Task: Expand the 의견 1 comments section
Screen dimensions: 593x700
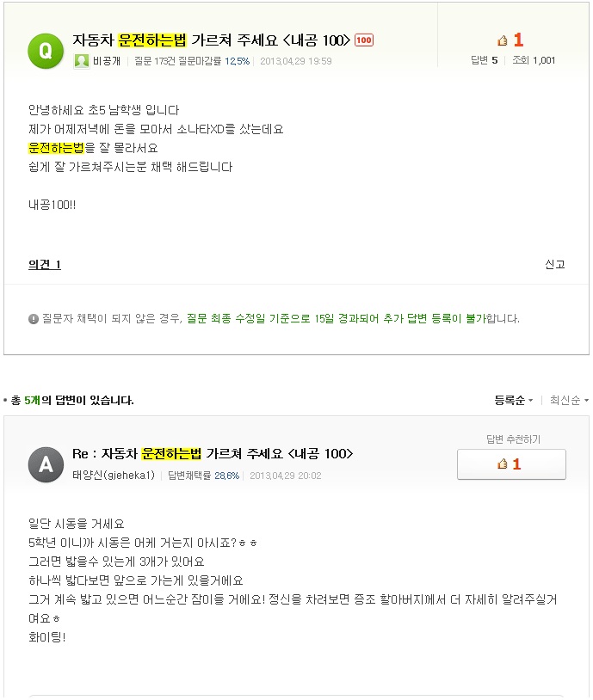Action: [45, 265]
